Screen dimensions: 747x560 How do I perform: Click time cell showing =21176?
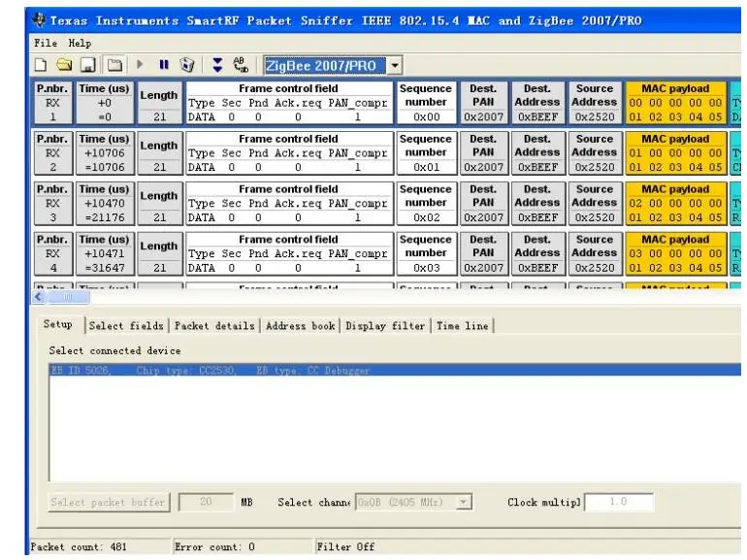click(105, 203)
